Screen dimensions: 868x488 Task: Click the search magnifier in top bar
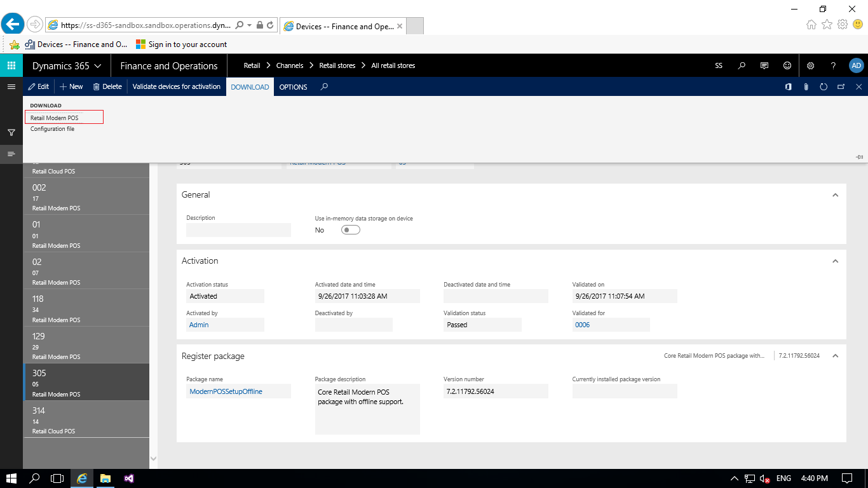click(x=742, y=65)
